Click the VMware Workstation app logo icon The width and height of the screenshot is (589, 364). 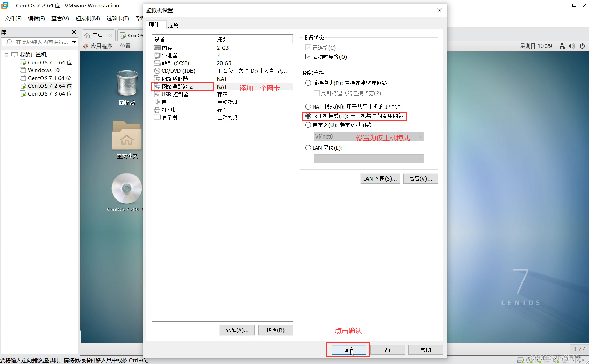[5, 5]
